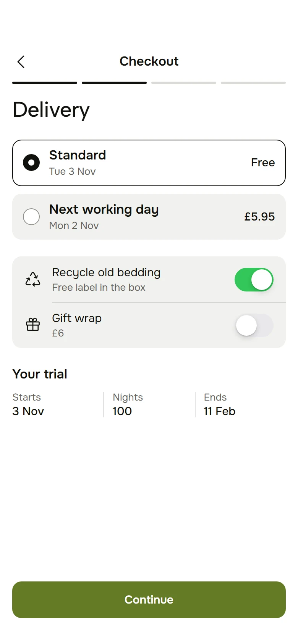Select the Standard delivery radio button
298x644 pixels.
pyautogui.click(x=31, y=163)
